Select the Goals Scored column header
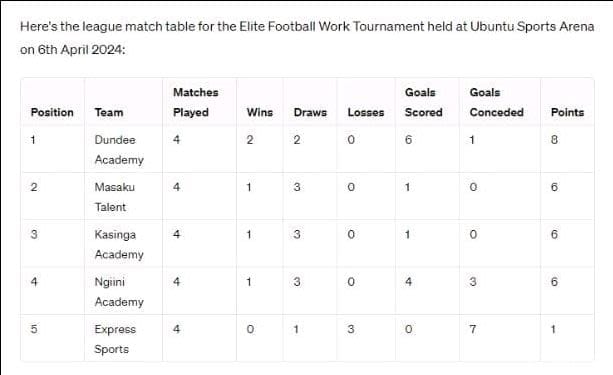 tap(423, 102)
